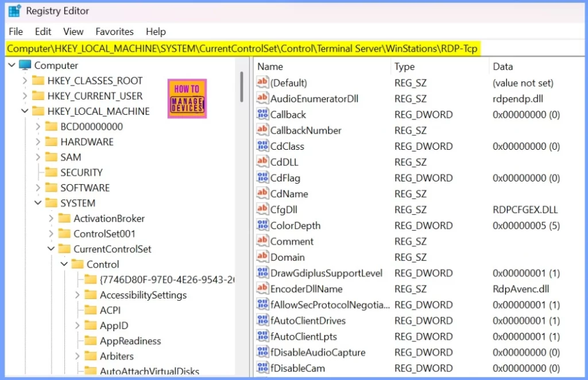Open the Edit menu
The height and width of the screenshot is (380, 588).
[x=42, y=32]
